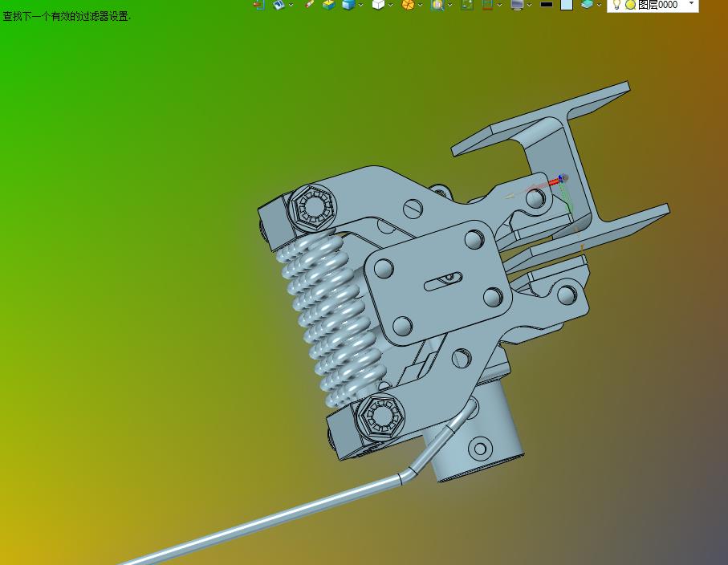The height and width of the screenshot is (565, 728).
Task: Open the view orientation dropdown arrow
Action: [x=291, y=5]
